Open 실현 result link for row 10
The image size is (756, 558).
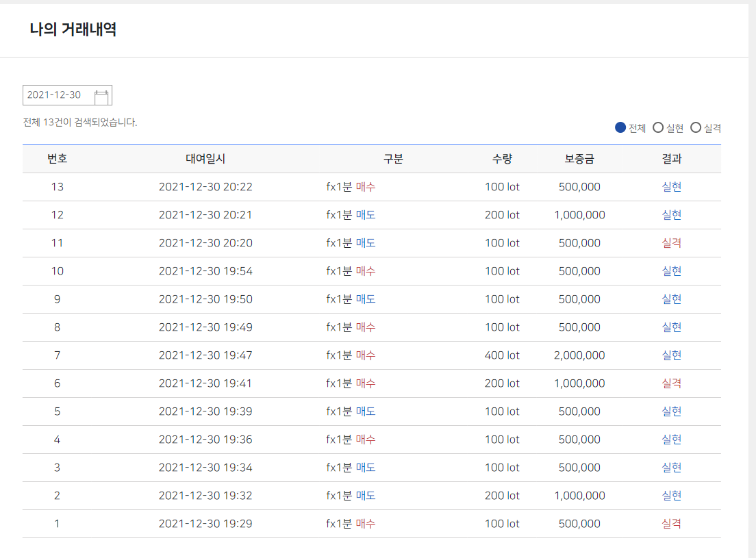672,271
